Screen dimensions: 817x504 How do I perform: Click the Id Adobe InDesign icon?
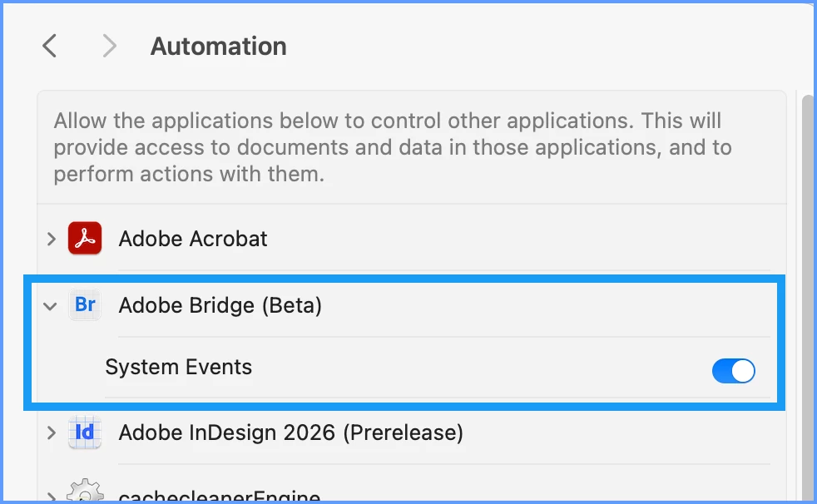pyautogui.click(x=85, y=432)
